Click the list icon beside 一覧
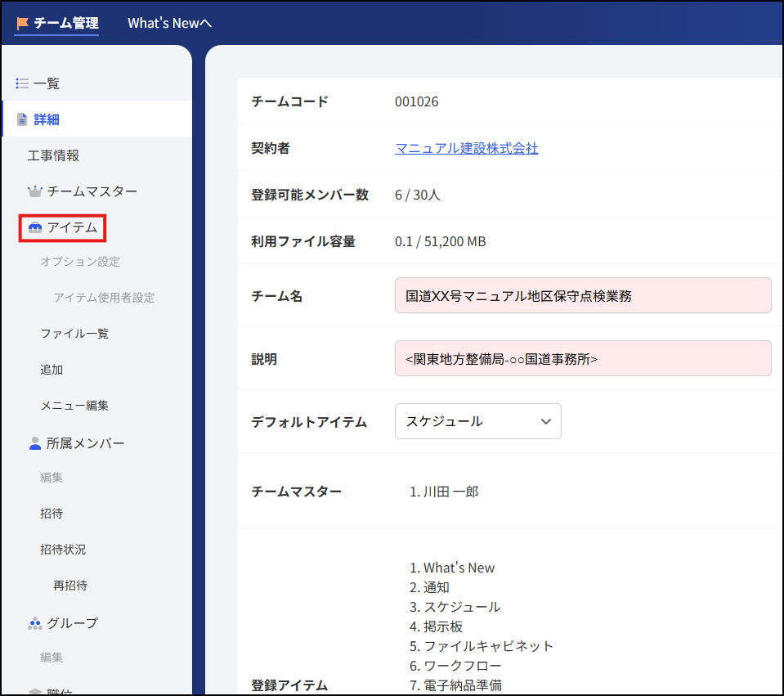 point(21,83)
